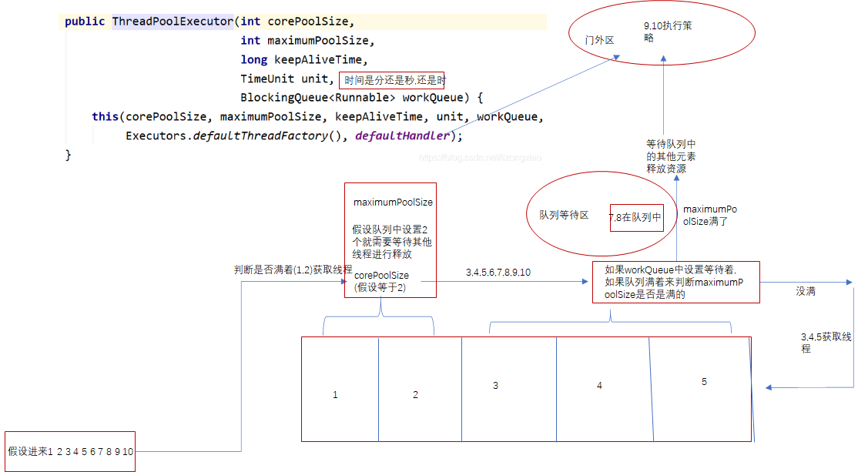Click the workQueue decision box
This screenshot has height=472, width=868.
pos(675,282)
